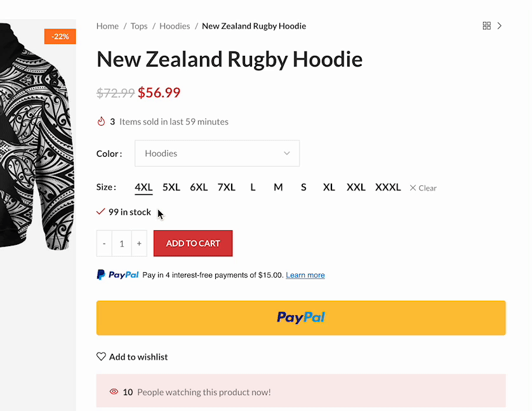Choose the M size option
This screenshot has height=411, width=532.
[x=278, y=187]
